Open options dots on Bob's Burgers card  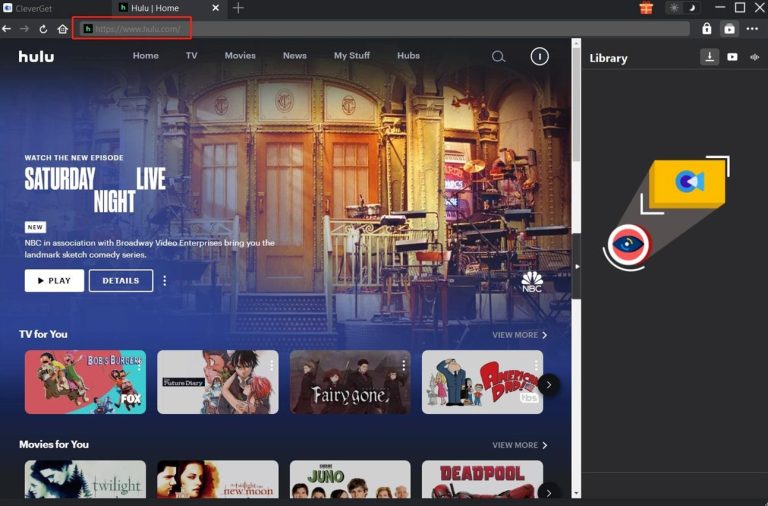(x=139, y=365)
